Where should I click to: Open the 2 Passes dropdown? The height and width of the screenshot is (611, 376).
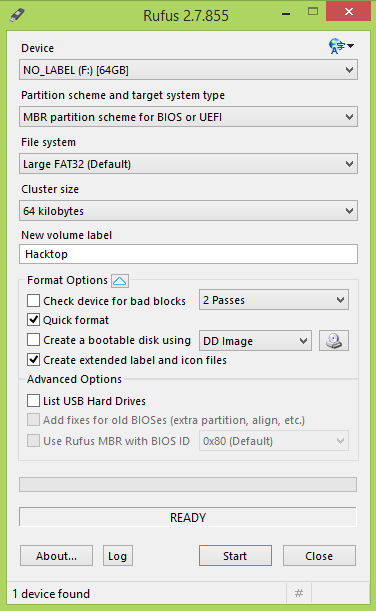tap(274, 300)
